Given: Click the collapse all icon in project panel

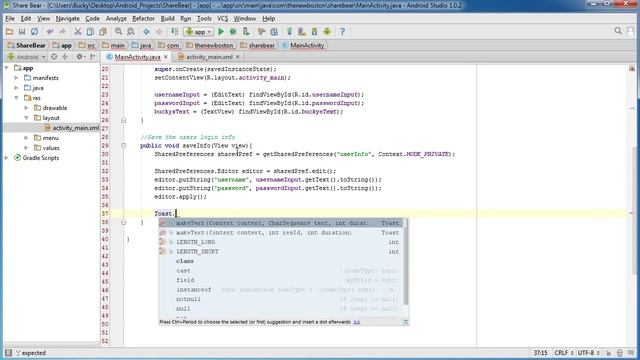Looking at the screenshot, I should (x=64, y=57).
